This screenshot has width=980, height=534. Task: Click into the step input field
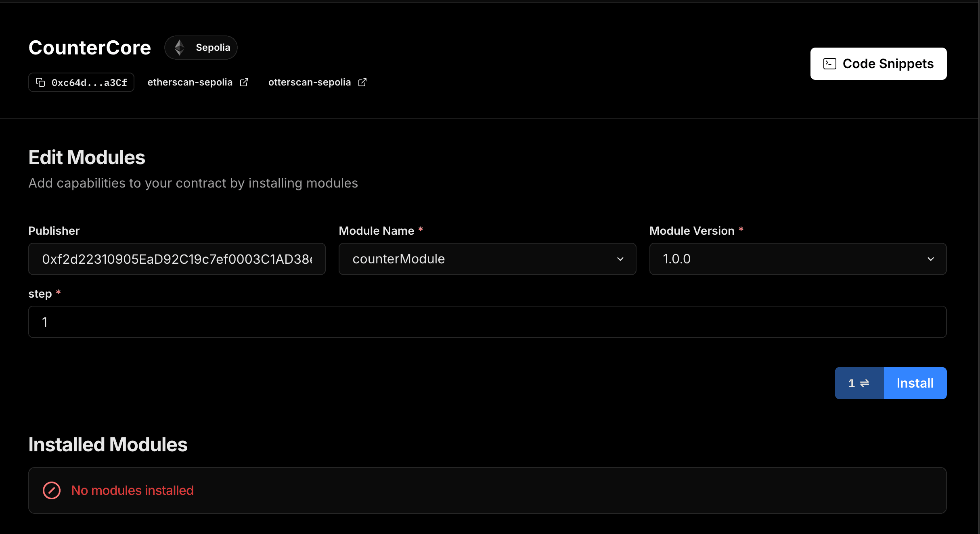point(487,322)
